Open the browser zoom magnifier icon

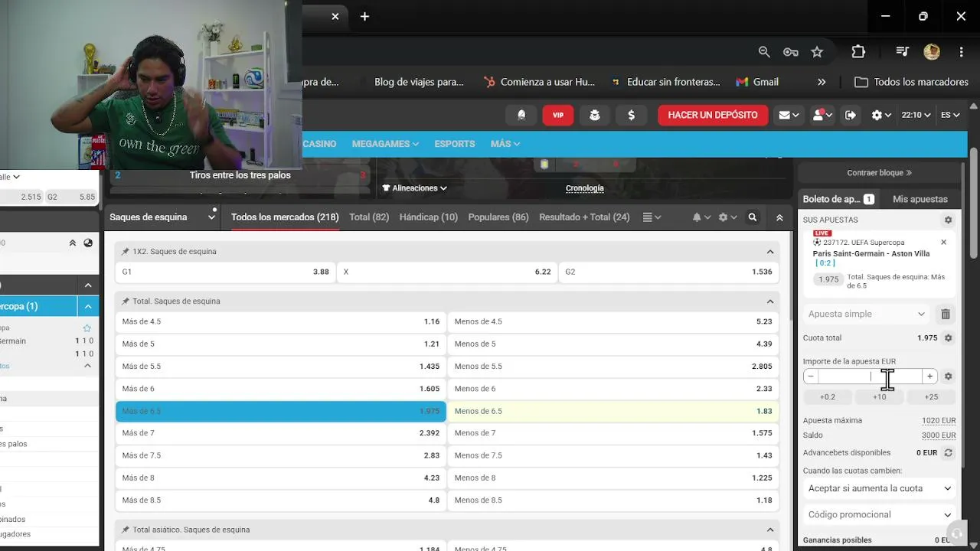tap(764, 51)
